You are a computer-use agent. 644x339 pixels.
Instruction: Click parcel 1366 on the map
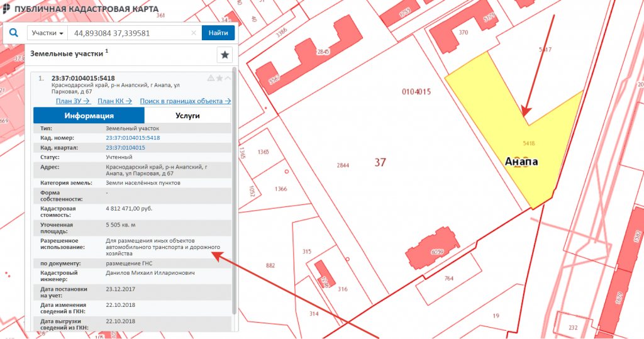tap(281, 189)
